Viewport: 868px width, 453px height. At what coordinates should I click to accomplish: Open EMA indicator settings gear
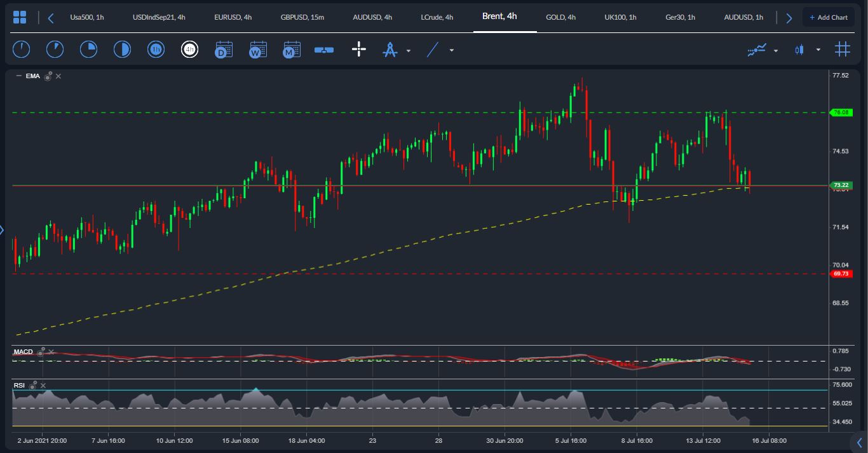48,76
